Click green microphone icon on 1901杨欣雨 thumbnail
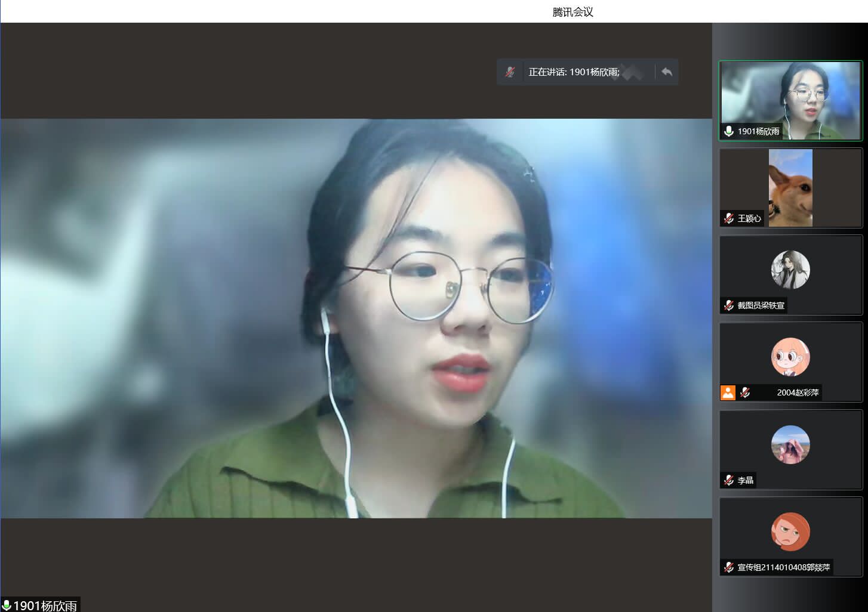The width and height of the screenshot is (868, 612). coord(728,131)
